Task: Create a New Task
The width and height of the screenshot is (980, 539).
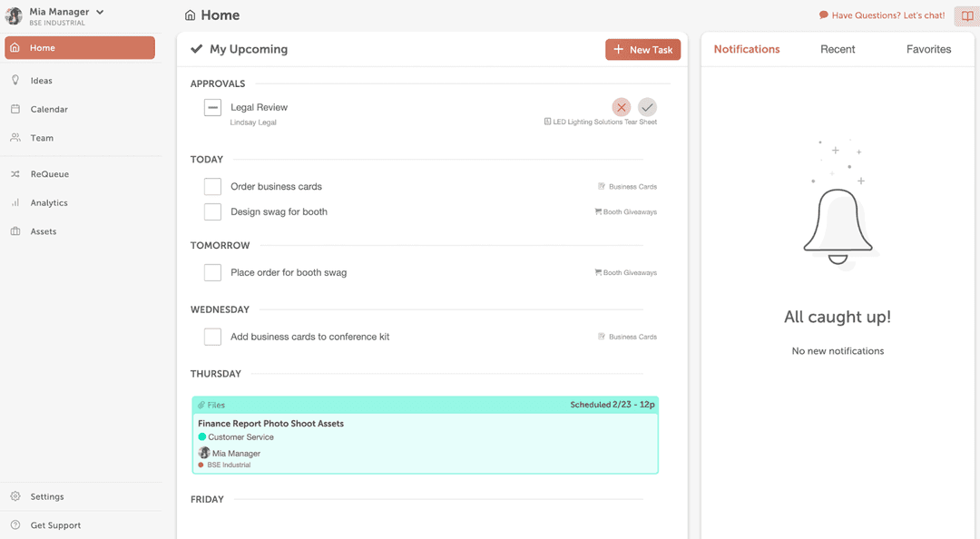Action: [643, 49]
